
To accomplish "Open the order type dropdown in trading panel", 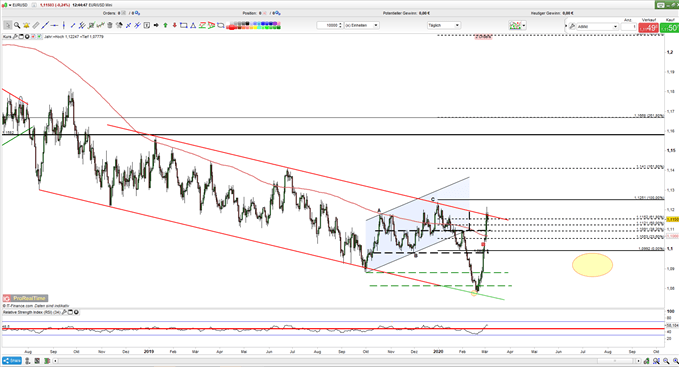I will pyautogui.click(x=597, y=26).
